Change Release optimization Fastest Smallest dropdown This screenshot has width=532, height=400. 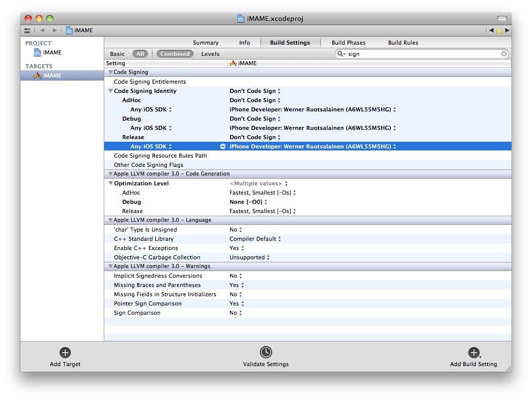point(262,211)
